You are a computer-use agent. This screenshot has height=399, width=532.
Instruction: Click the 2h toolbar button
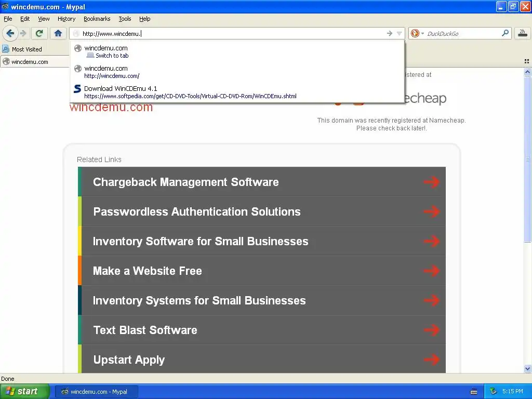pos(523,33)
